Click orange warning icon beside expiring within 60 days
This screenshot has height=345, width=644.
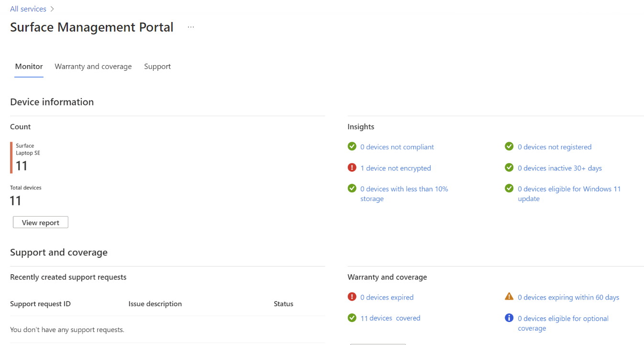pyautogui.click(x=509, y=297)
